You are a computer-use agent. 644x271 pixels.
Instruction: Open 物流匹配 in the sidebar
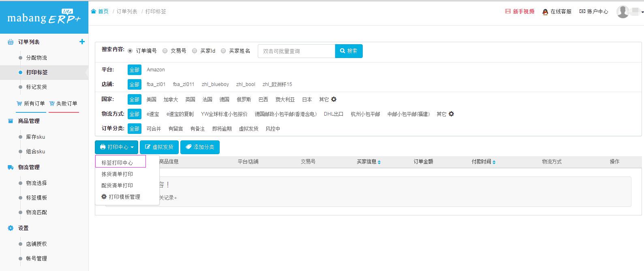(x=36, y=212)
